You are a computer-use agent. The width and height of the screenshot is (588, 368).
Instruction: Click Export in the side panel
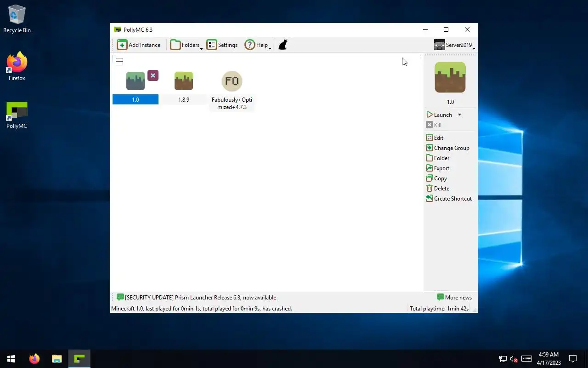438,168
